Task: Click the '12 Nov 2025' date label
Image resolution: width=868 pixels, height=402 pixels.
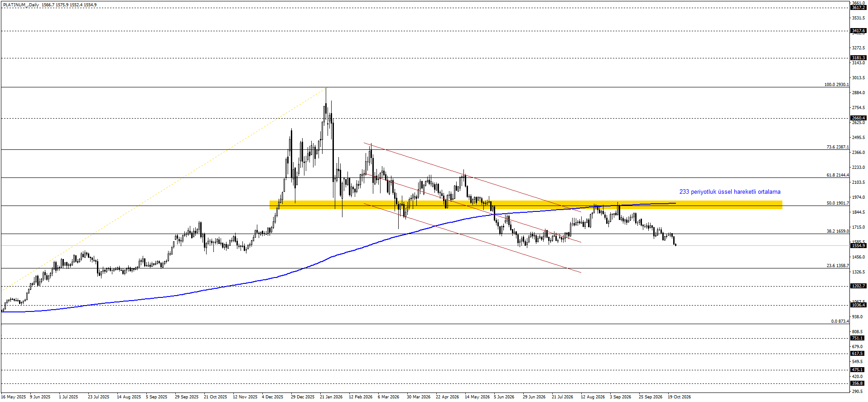Action: tap(245, 397)
